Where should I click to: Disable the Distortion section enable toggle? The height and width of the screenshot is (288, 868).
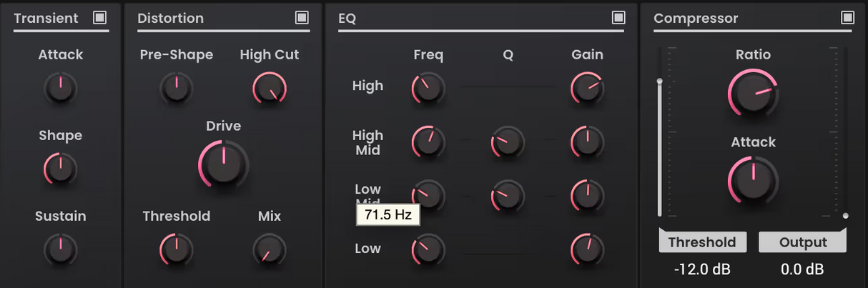pos(302,18)
